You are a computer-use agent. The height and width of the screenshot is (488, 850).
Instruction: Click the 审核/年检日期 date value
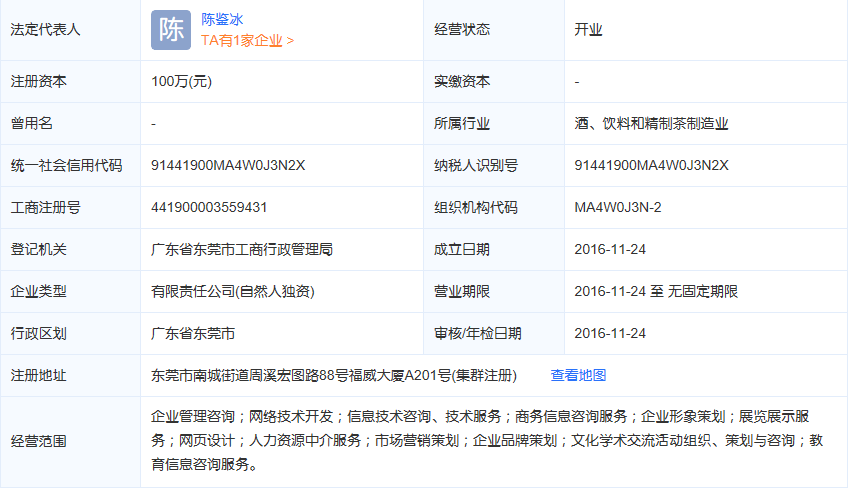(610, 333)
